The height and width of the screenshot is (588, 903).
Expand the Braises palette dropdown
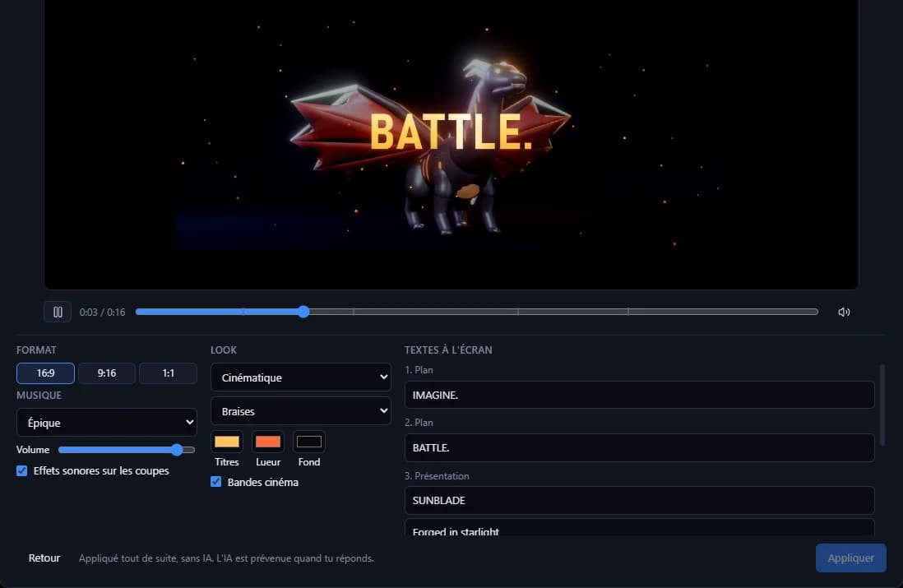tap(301, 411)
